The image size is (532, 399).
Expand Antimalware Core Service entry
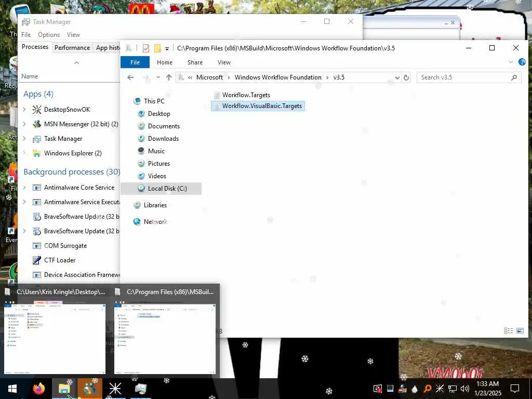click(x=24, y=187)
